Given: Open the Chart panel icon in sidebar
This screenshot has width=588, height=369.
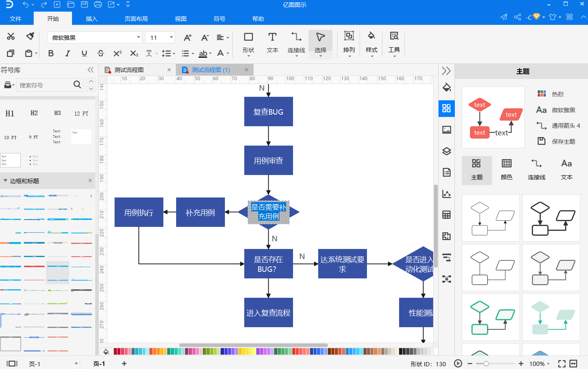Looking at the screenshot, I should click(447, 194).
